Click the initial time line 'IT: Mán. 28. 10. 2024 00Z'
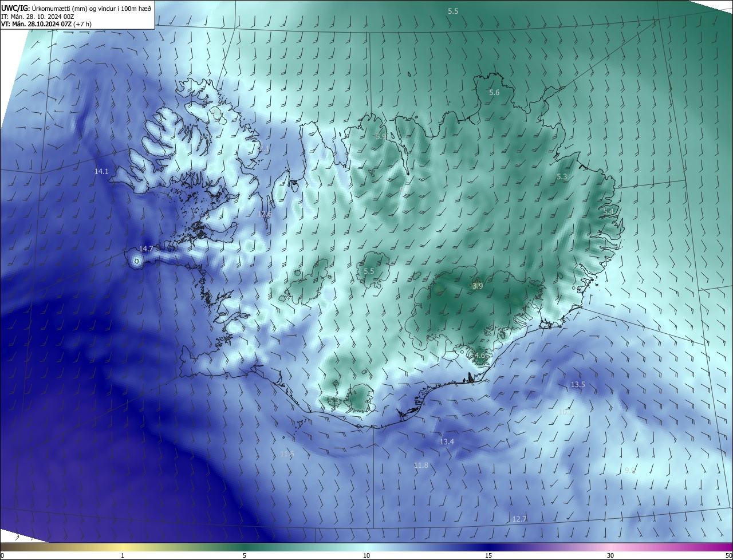 click(37, 16)
